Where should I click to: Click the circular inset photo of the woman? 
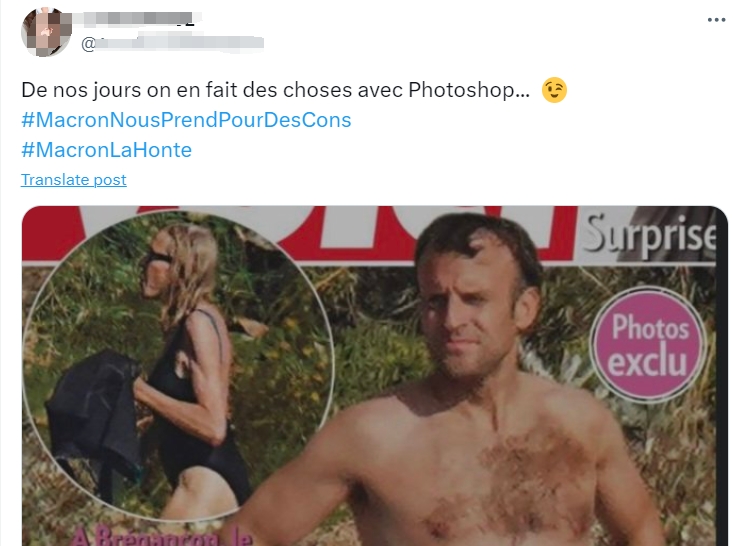[178, 364]
